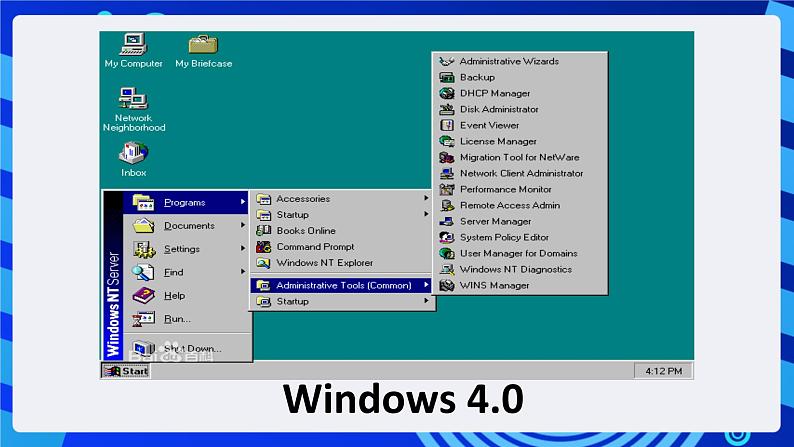Choose Server Manager from Administrative Tools
The height and width of the screenshot is (447, 794).
pyautogui.click(x=495, y=221)
